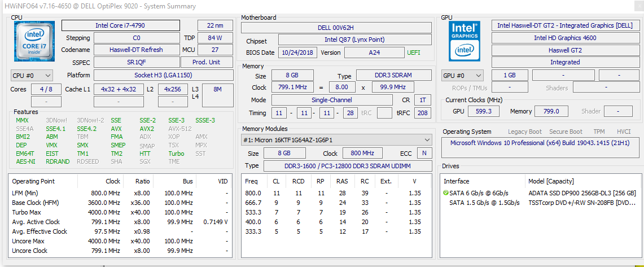This screenshot has height=267, width=644.
Task: Click the CR 1T value
Action: [423, 100]
